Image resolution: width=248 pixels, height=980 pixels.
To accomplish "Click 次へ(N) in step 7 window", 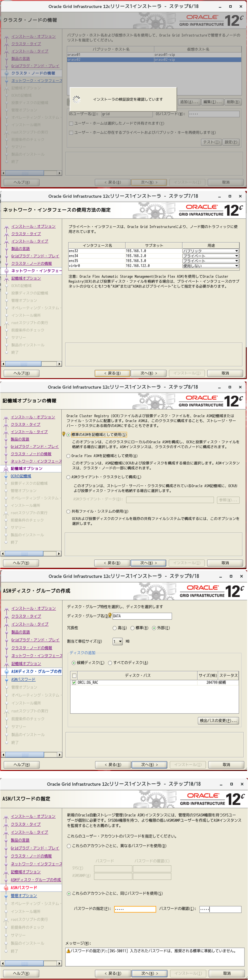I will tap(148, 373).
